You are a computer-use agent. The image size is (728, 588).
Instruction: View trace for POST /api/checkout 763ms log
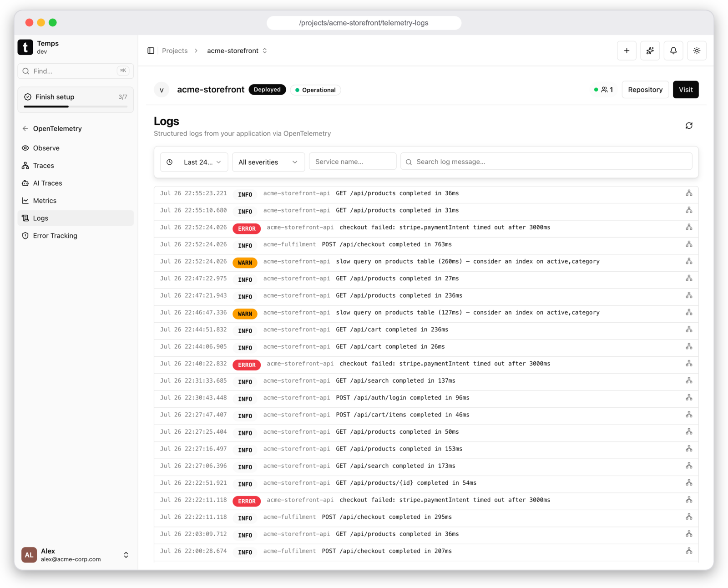[689, 244]
